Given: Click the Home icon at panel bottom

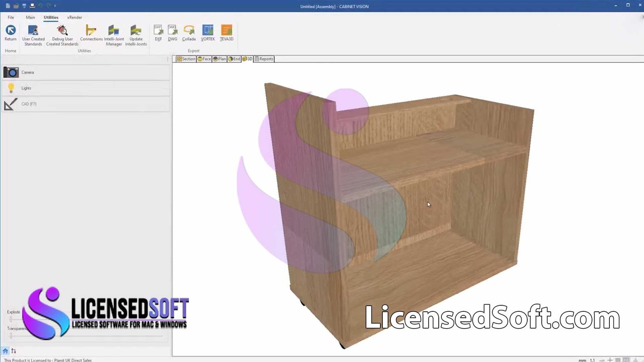Looking at the screenshot, I should coord(5,351).
